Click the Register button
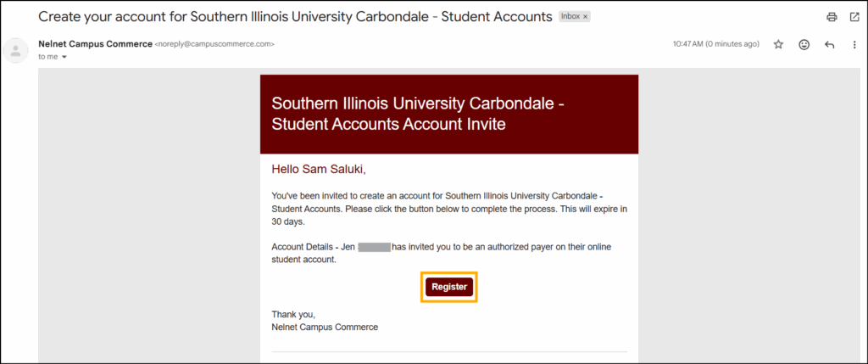868x364 pixels. coord(449,287)
